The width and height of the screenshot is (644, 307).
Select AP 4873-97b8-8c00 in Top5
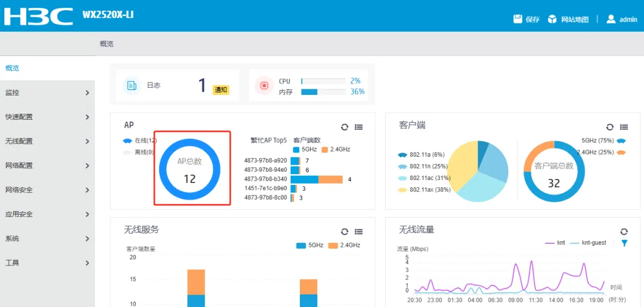265,197
